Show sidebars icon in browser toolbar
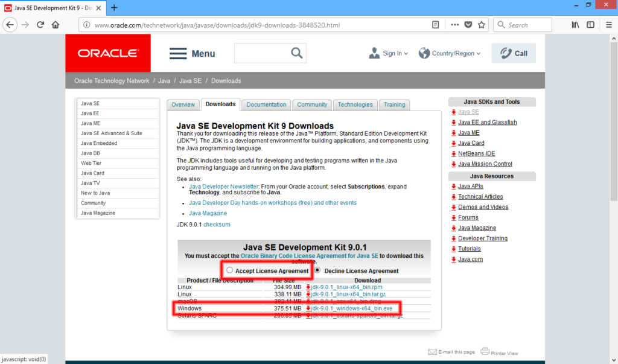The height and width of the screenshot is (364, 618). click(590, 25)
